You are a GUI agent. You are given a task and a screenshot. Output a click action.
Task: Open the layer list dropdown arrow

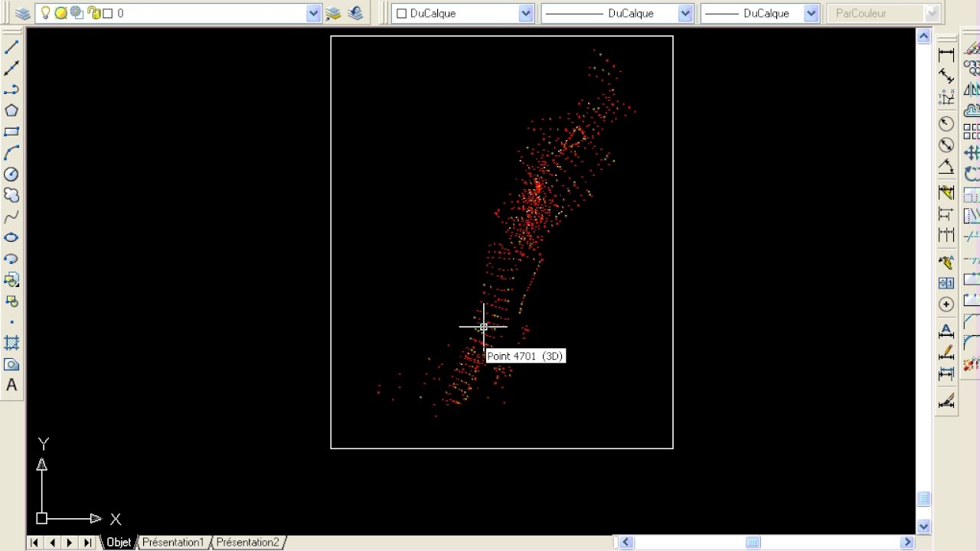[x=313, y=13]
